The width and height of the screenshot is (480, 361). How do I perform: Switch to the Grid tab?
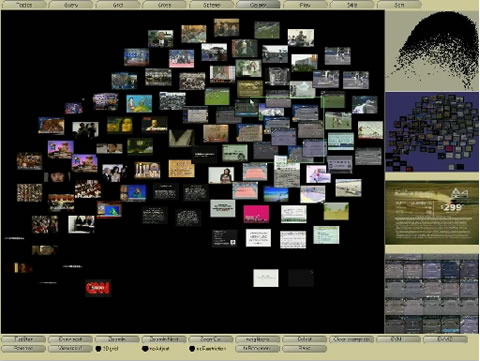tap(118, 5)
